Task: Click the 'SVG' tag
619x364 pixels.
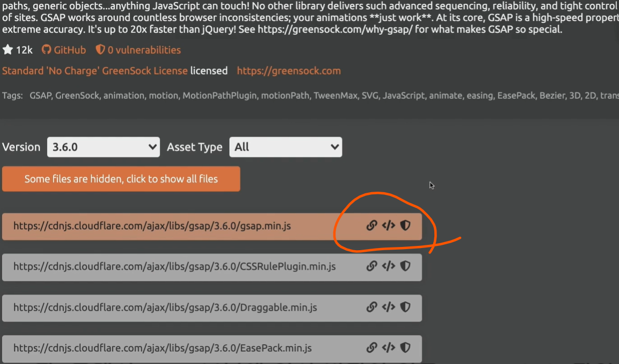Action: pos(370,96)
